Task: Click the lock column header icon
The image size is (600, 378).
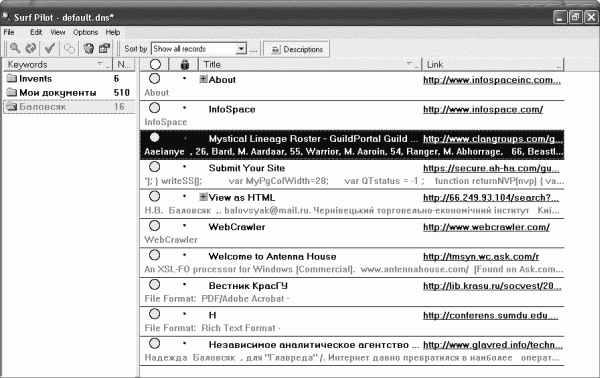Action: 185,64
